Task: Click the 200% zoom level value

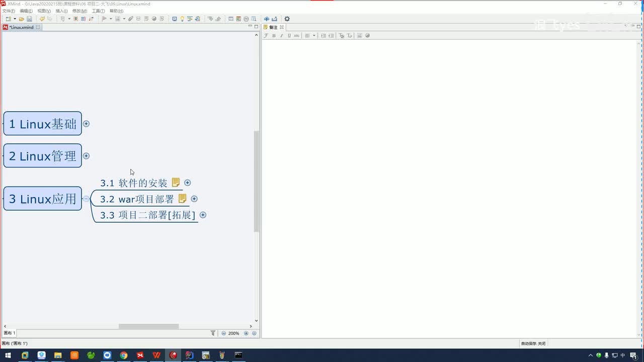Action: click(x=234, y=333)
